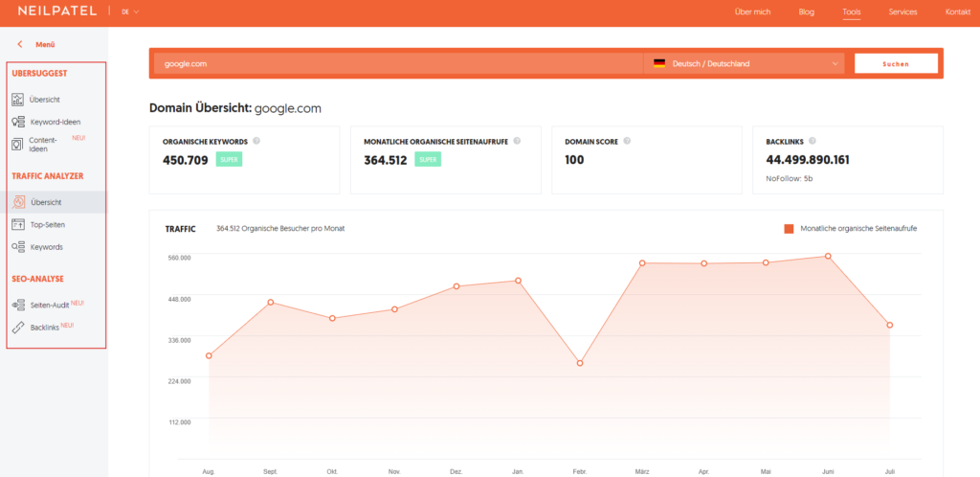The image size is (980, 477).
Task: Open Übersicht under Ubersuggest heading
Action: coord(44,100)
